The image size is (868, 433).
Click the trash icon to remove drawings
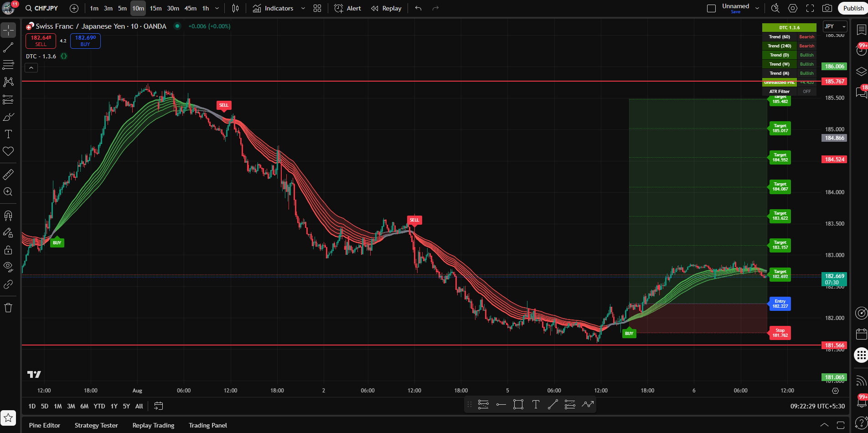click(x=8, y=308)
